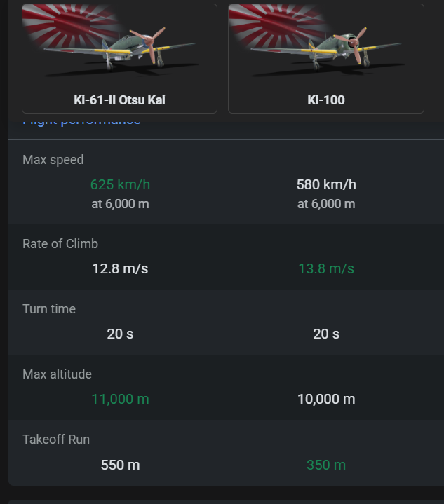The image size is (444, 504).
Task: Click the Rate of Climb row label
Action: 60,244
